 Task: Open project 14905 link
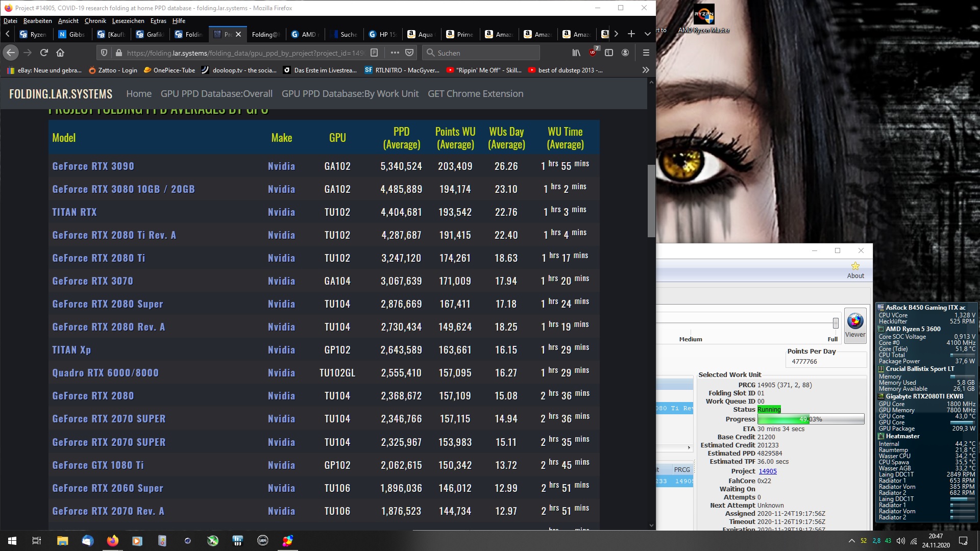coord(767,471)
